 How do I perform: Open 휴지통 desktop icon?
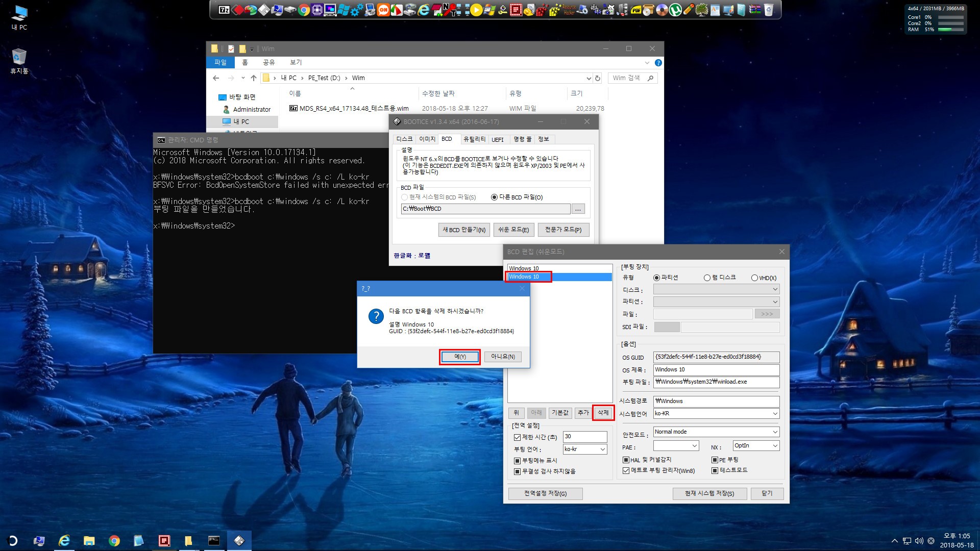coord(19,61)
